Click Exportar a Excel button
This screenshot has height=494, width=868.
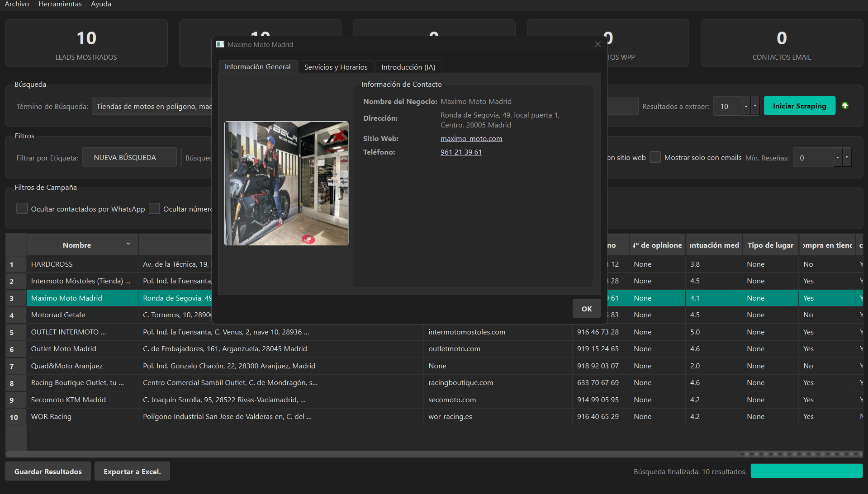[x=132, y=471]
